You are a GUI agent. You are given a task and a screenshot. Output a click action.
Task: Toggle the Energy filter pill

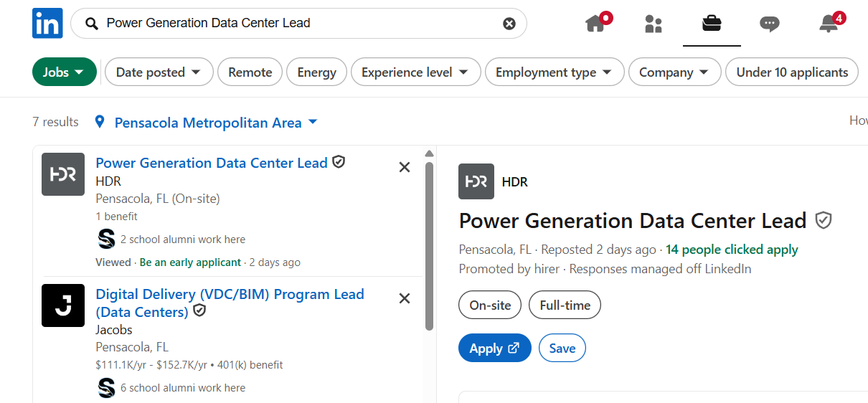317,72
